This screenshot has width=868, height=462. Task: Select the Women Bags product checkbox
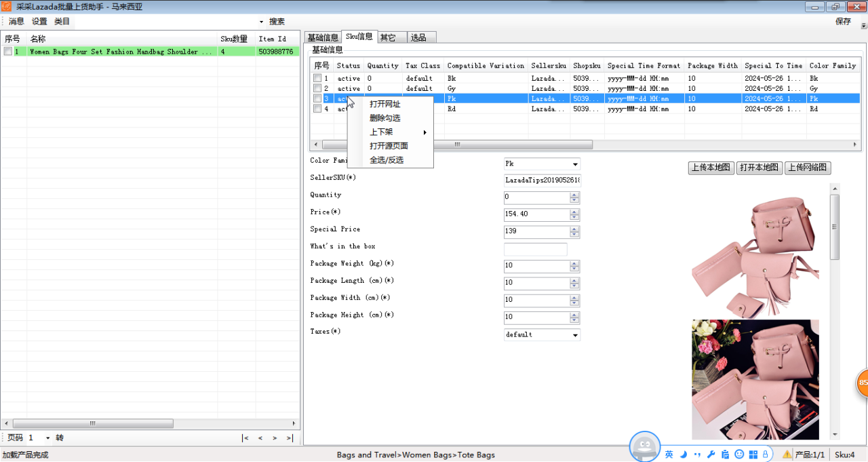tap(7, 52)
